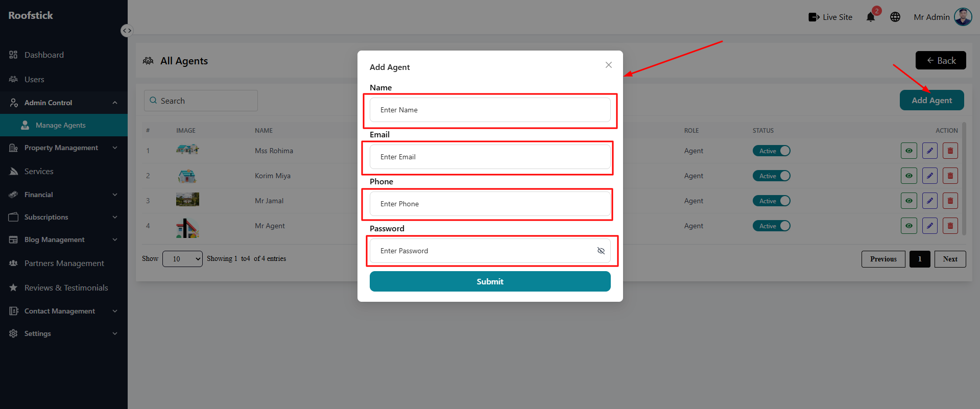
Task: Delete the Korim Miya agent
Action: [x=950, y=176]
